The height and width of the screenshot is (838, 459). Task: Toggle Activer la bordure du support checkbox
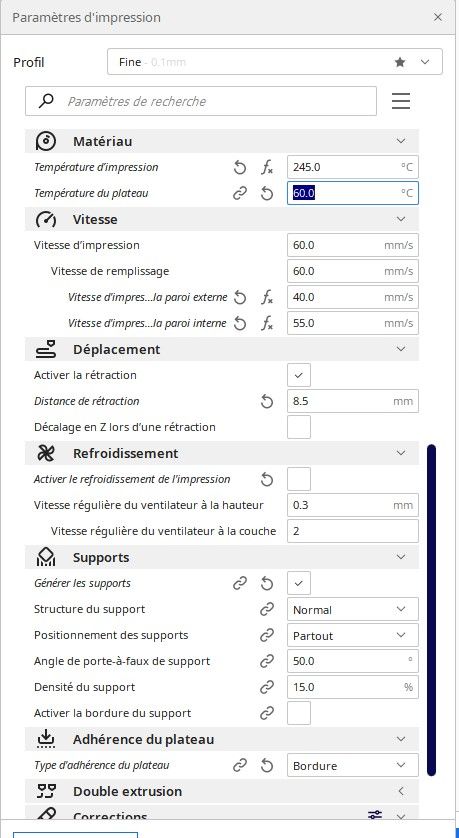299,713
